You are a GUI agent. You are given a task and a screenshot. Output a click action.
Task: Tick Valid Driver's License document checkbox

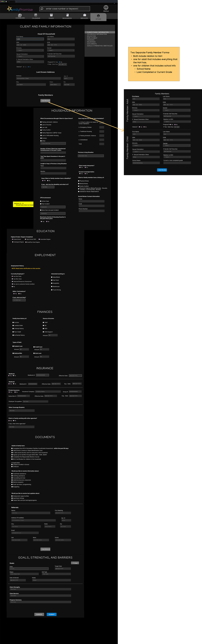[12, 451]
